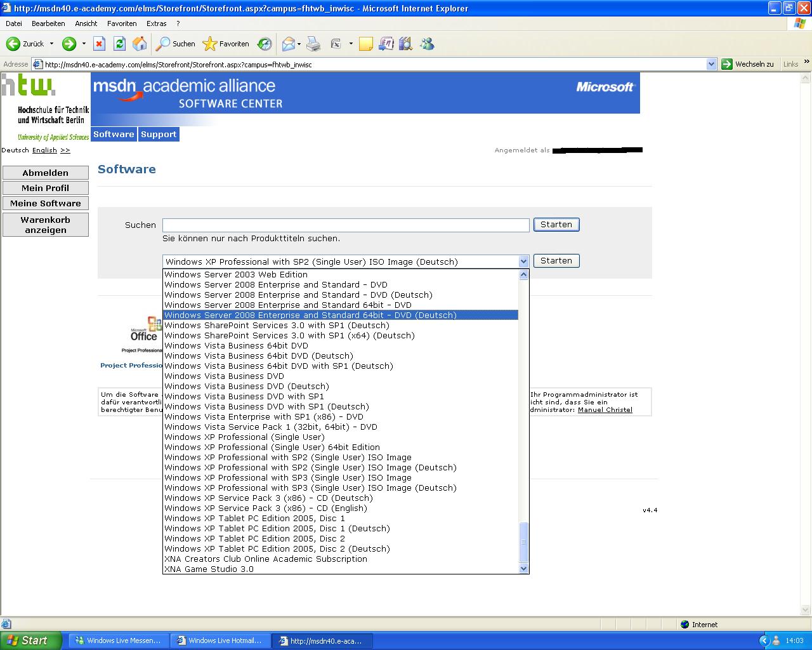Select Windows XP Service Pack 3 CD (English)
This screenshot has width=812, height=650.
pyautogui.click(x=341, y=508)
